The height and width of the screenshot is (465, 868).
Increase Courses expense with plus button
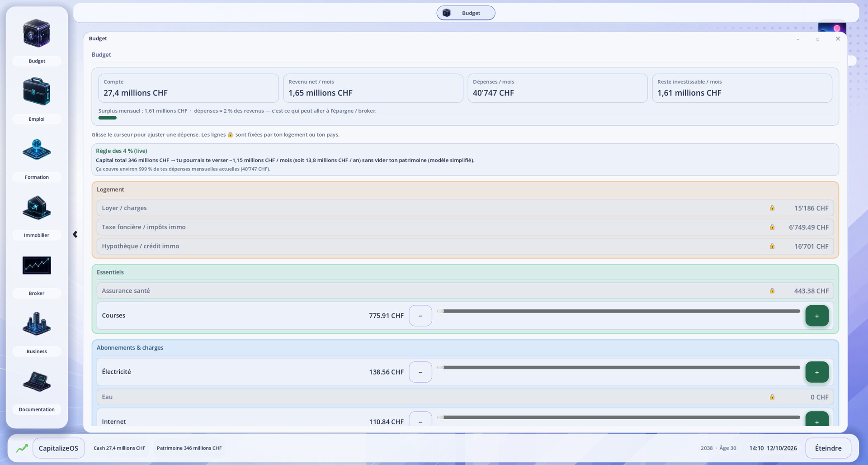[817, 316]
